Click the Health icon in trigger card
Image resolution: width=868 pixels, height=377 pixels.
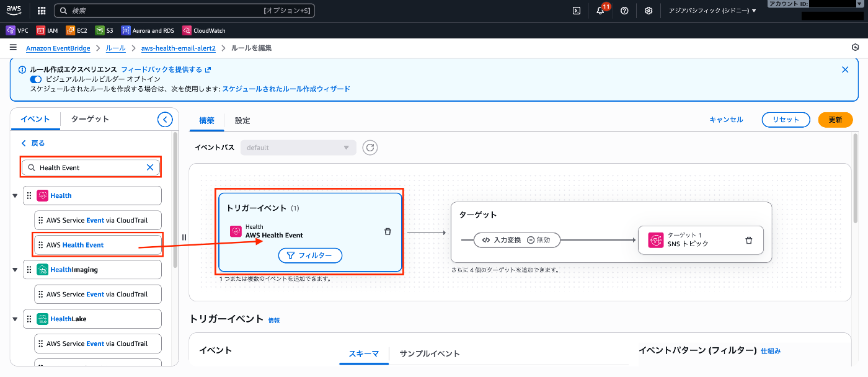[x=236, y=231]
